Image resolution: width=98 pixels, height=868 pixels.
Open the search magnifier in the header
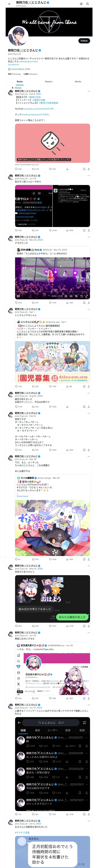(x=88, y=4)
